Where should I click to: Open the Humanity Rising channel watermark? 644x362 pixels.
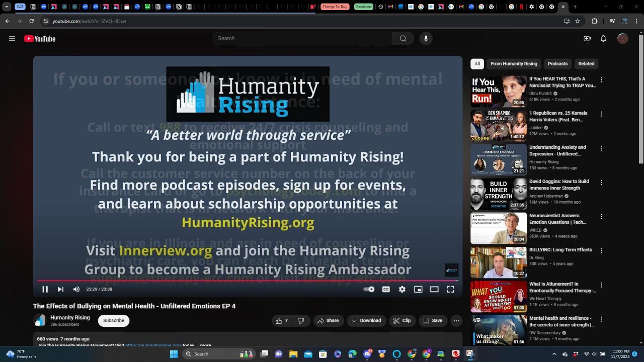pyautogui.click(x=451, y=270)
